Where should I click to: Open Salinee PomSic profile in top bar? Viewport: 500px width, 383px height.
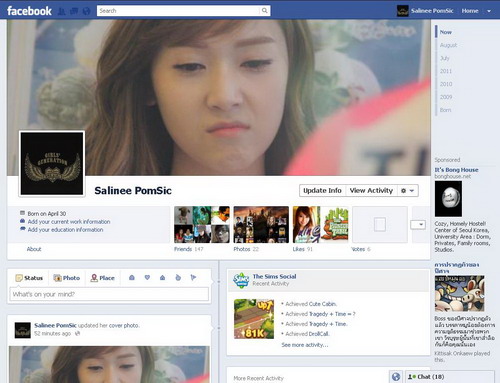[x=425, y=11]
